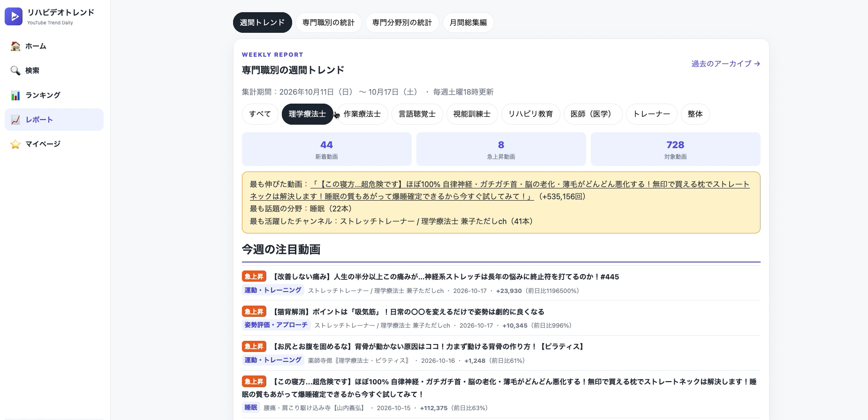Click the +23,930 view increase value

click(x=509, y=291)
